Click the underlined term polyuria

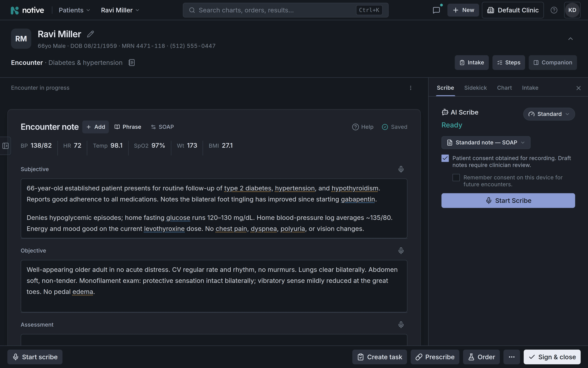(x=292, y=229)
